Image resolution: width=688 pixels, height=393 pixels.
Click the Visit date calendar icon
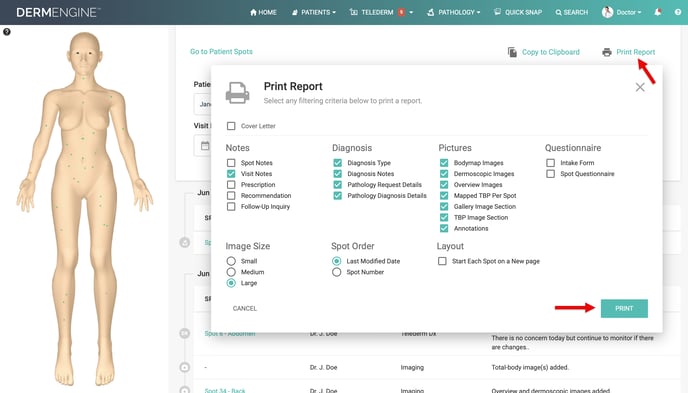click(x=205, y=146)
